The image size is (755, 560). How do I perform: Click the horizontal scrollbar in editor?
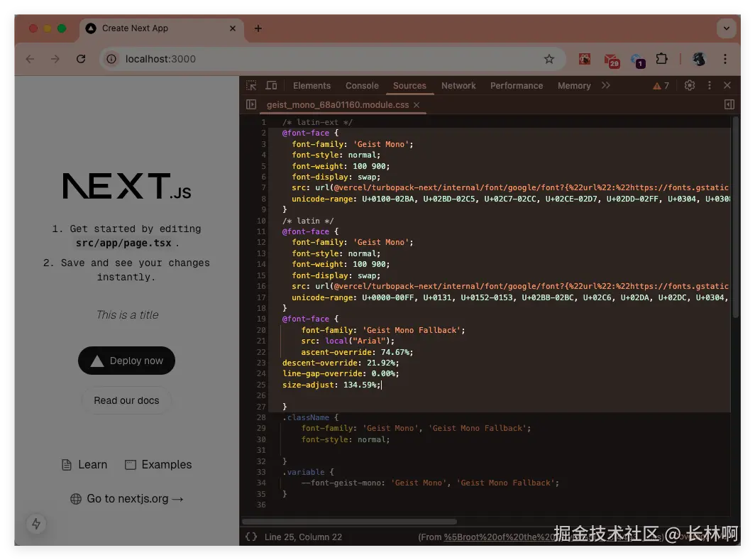(350, 522)
